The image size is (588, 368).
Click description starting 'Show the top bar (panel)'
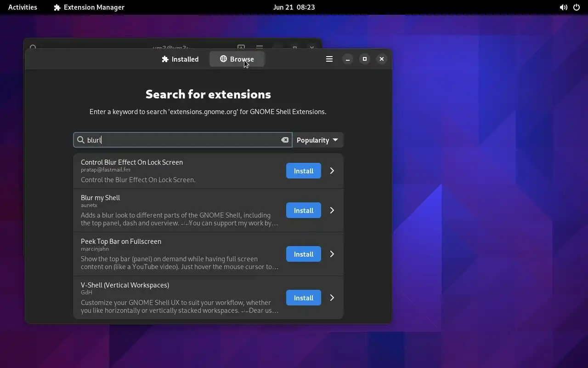(180, 263)
